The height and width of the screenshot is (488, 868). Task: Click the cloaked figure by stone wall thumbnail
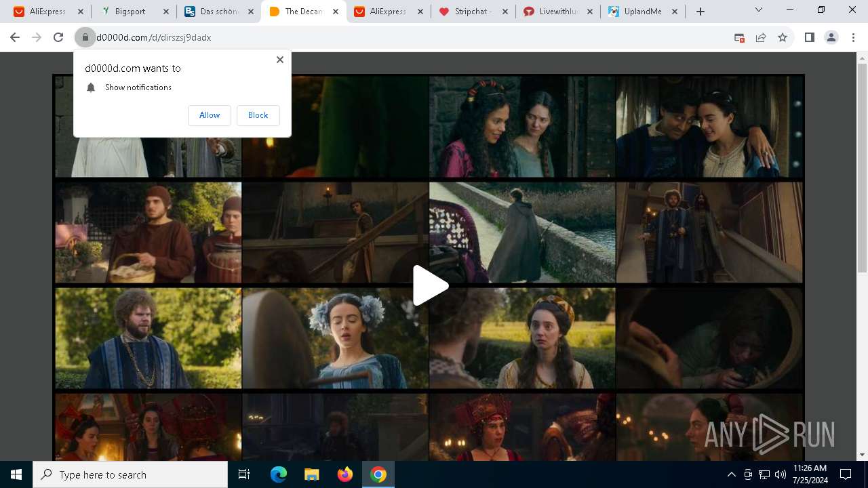click(x=522, y=232)
